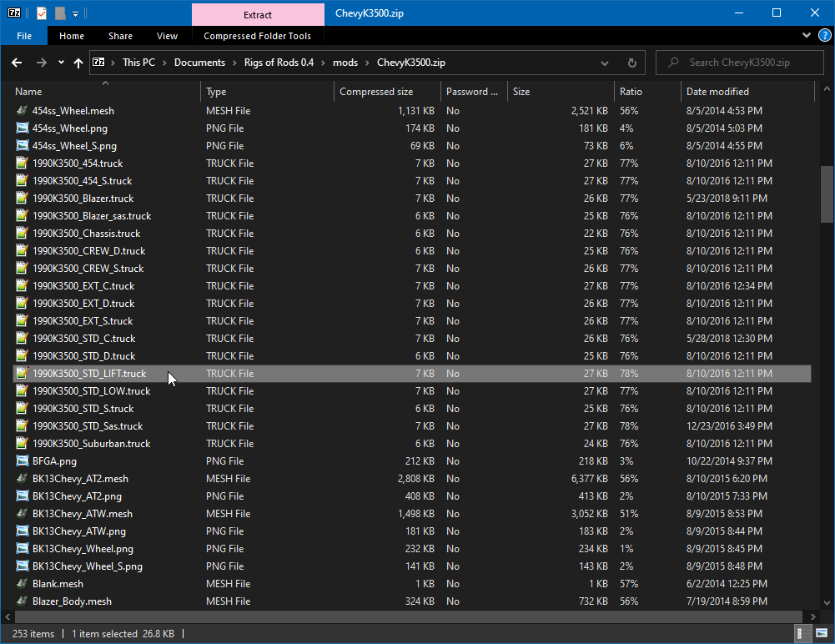Image resolution: width=835 pixels, height=644 pixels.
Task: Click the Extract contextual tab
Action: click(258, 15)
